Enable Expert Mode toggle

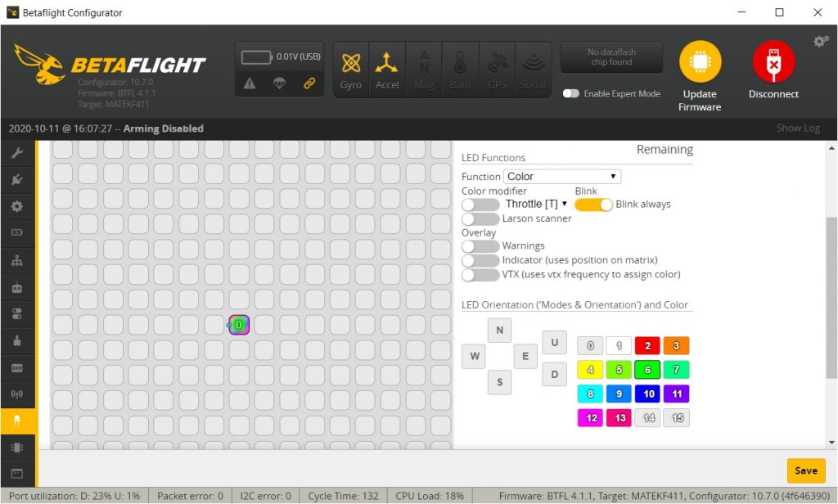tap(571, 93)
